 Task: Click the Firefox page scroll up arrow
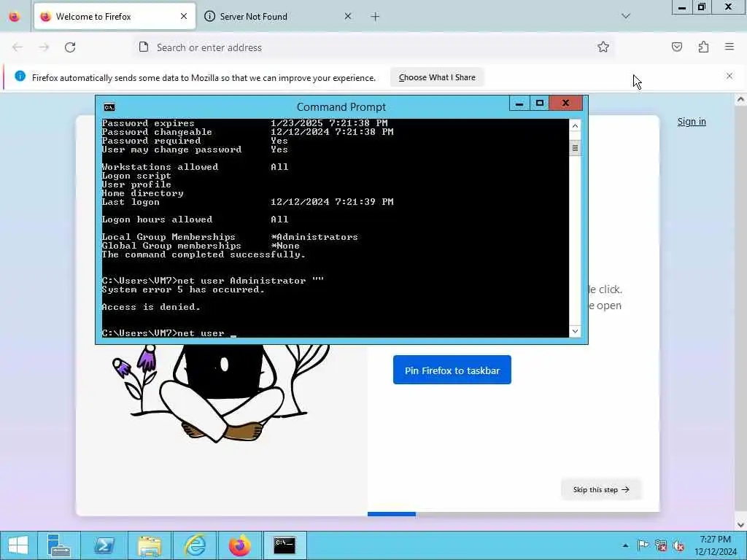point(741,99)
